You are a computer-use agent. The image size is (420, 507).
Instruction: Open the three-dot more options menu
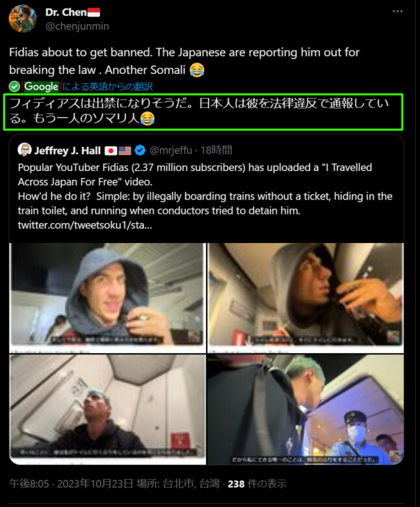pos(397,11)
